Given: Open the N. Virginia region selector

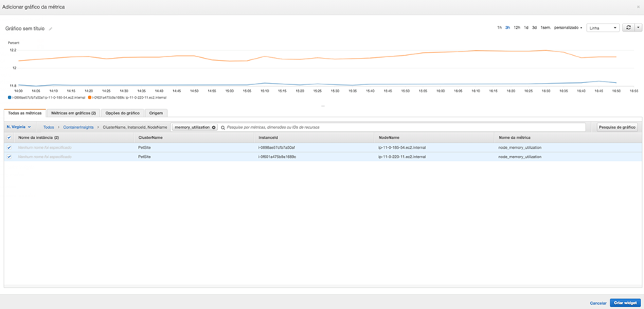Looking at the screenshot, I should (19, 127).
